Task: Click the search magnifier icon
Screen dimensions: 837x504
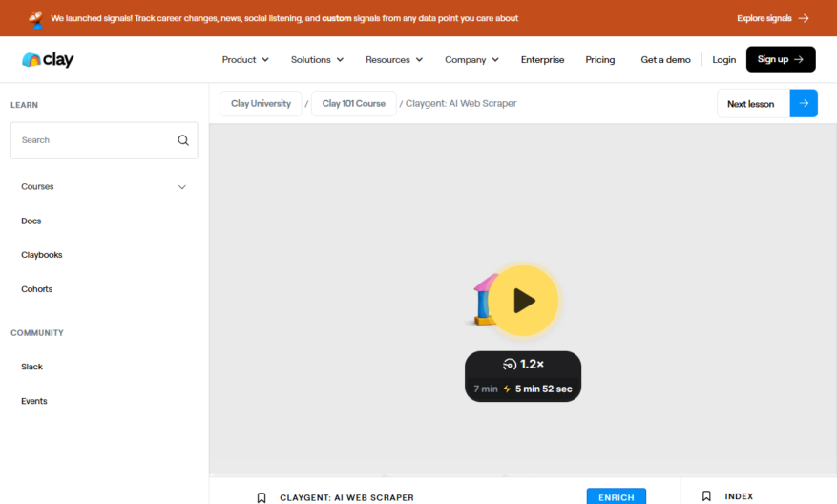Action: coord(183,140)
